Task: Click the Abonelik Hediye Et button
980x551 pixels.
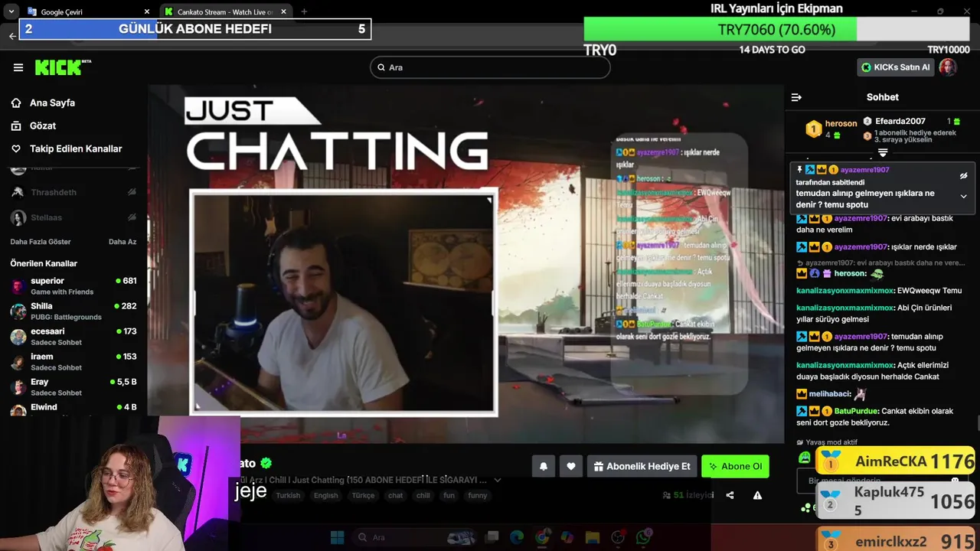Action: [x=642, y=466]
